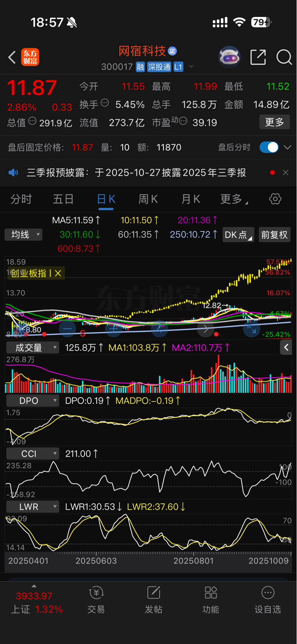Tap the L1 level tag

(178, 67)
